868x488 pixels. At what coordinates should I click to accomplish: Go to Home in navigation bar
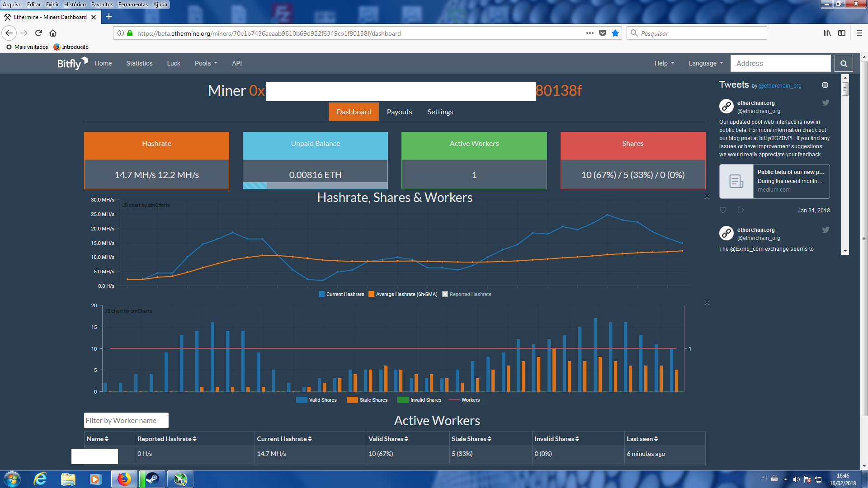pyautogui.click(x=103, y=63)
